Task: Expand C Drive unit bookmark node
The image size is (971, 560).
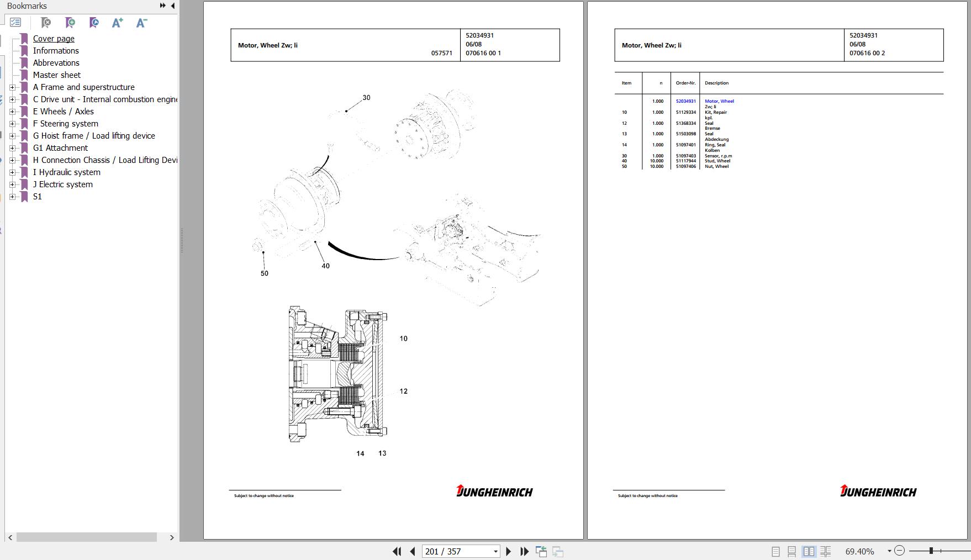Action: click(13, 99)
